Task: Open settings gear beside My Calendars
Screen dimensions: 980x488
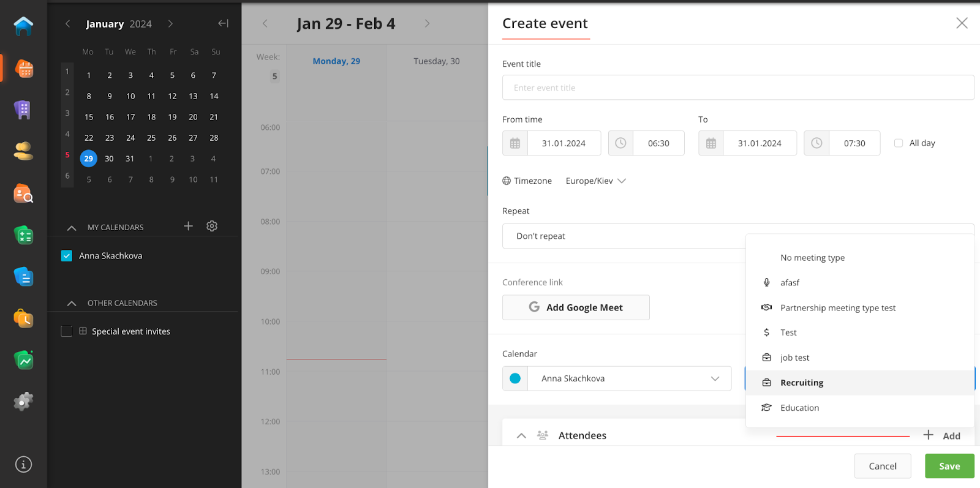Action: tap(212, 226)
